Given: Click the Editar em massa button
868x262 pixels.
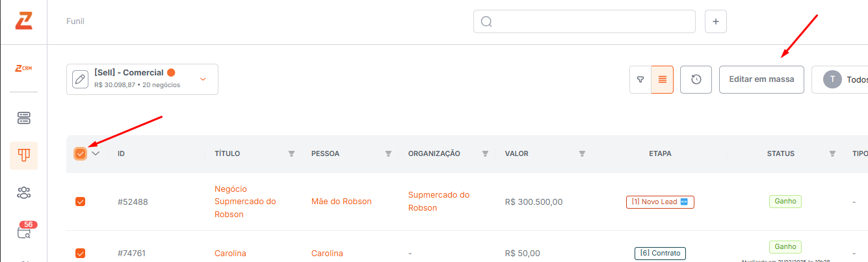Looking at the screenshot, I should click(761, 79).
